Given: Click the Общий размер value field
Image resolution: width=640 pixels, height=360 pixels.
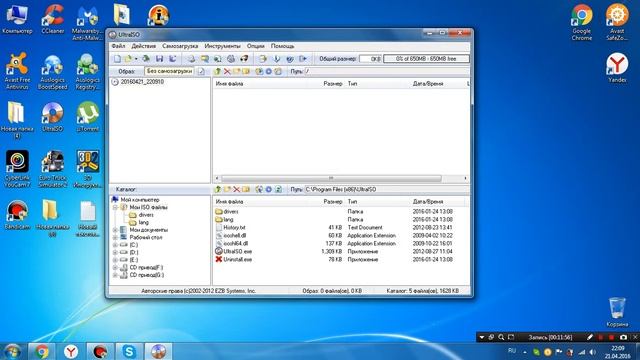Looking at the screenshot, I should tap(370, 59).
